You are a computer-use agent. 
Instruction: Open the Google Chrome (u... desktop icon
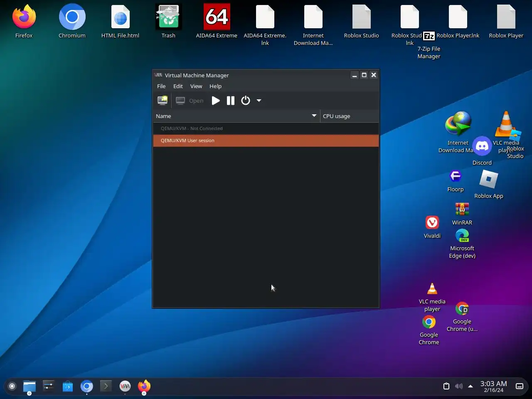click(x=462, y=309)
